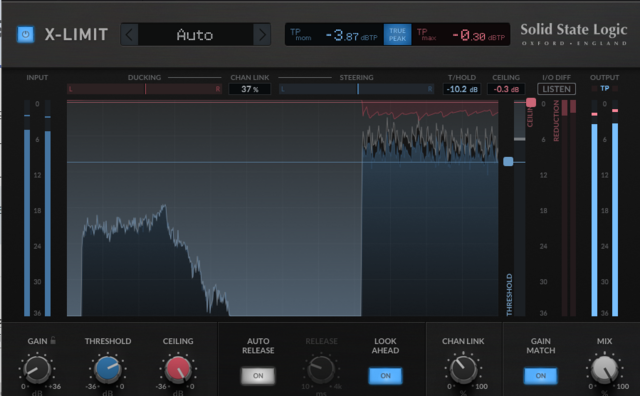Click the red CEILING knob
Viewport: 640px width, 396px height.
(178, 369)
